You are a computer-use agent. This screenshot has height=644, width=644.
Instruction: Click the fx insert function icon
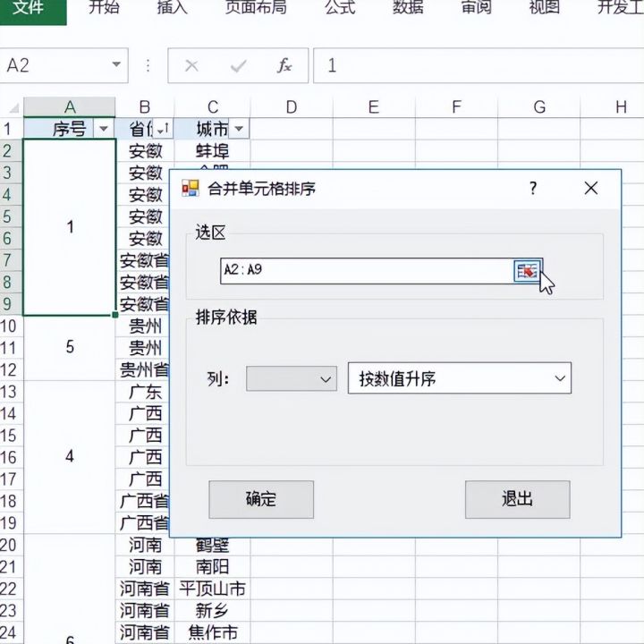284,65
